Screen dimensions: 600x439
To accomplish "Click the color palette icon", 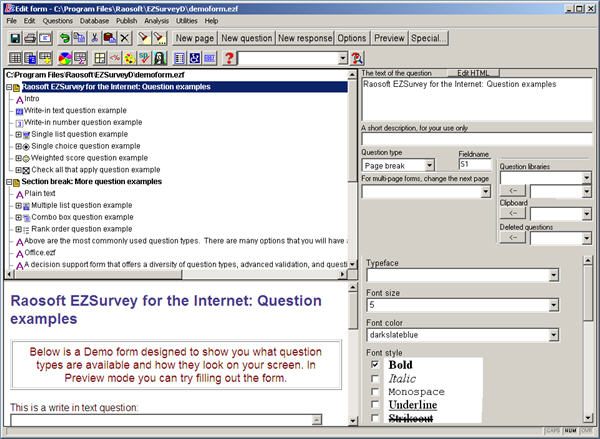I will [130, 58].
